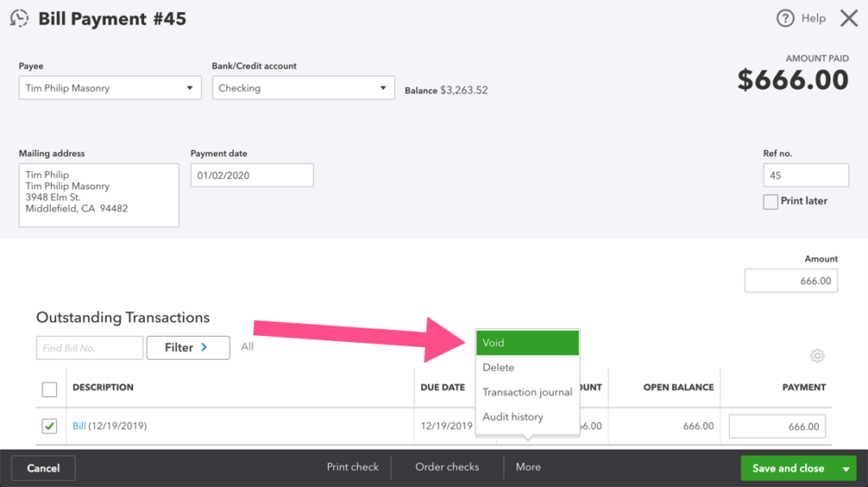Click the Amount input field

point(791,281)
